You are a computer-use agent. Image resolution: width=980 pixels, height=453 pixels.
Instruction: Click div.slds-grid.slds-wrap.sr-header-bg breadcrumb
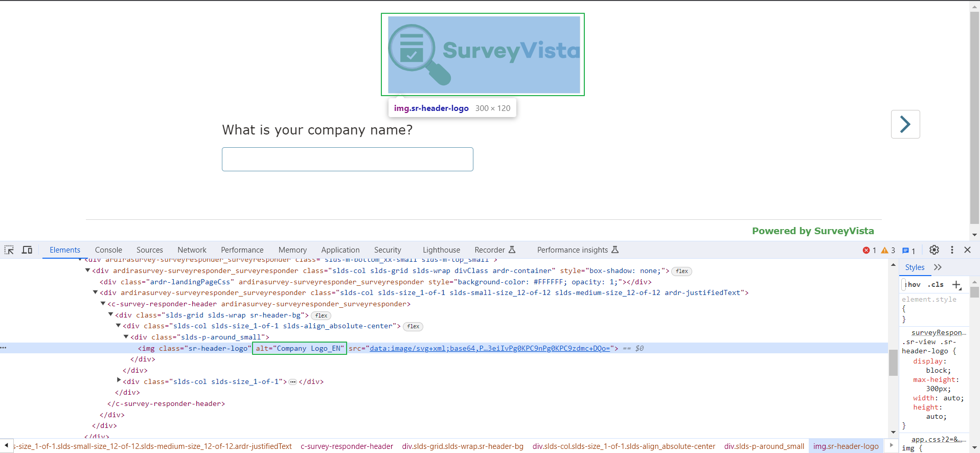pos(463,446)
